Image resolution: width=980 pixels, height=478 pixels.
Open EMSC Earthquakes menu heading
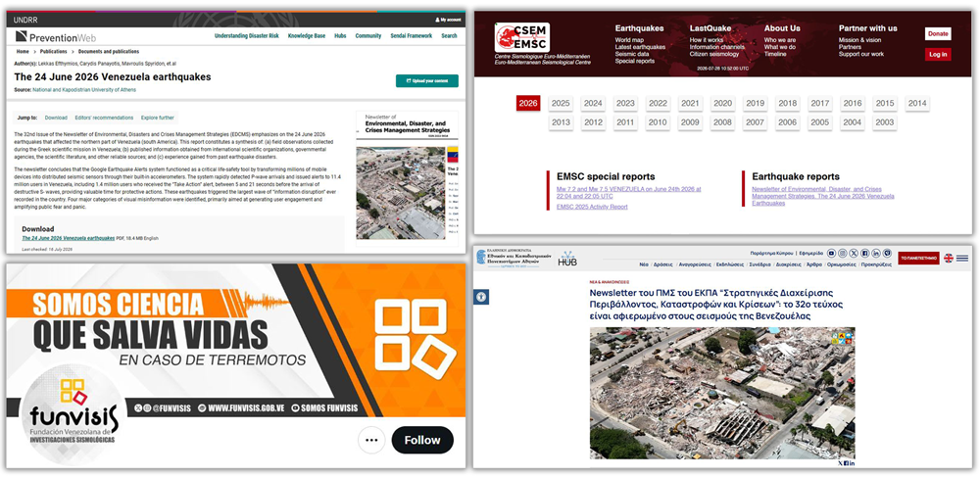point(639,28)
